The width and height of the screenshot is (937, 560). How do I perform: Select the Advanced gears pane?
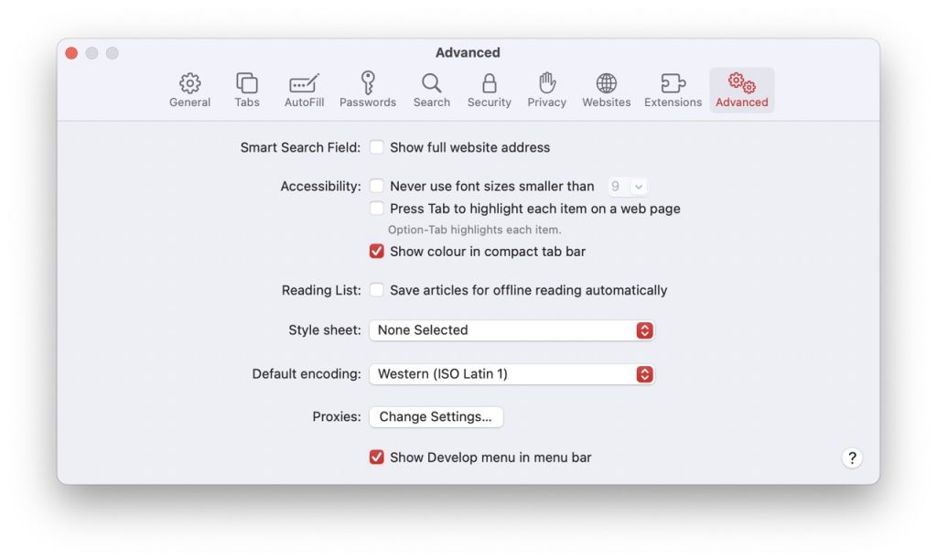[741, 91]
